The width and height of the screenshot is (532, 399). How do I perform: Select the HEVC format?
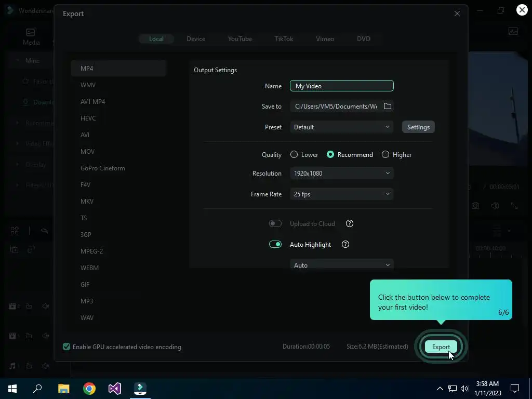tap(118, 118)
